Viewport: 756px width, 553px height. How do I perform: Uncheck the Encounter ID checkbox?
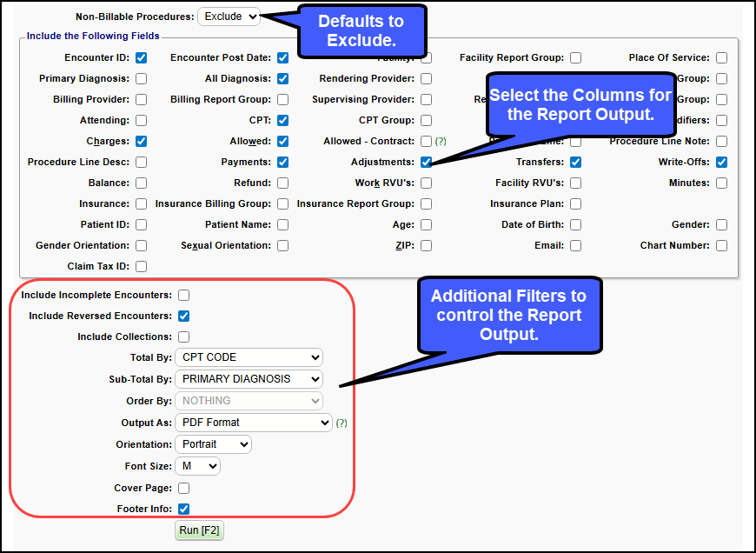click(142, 58)
